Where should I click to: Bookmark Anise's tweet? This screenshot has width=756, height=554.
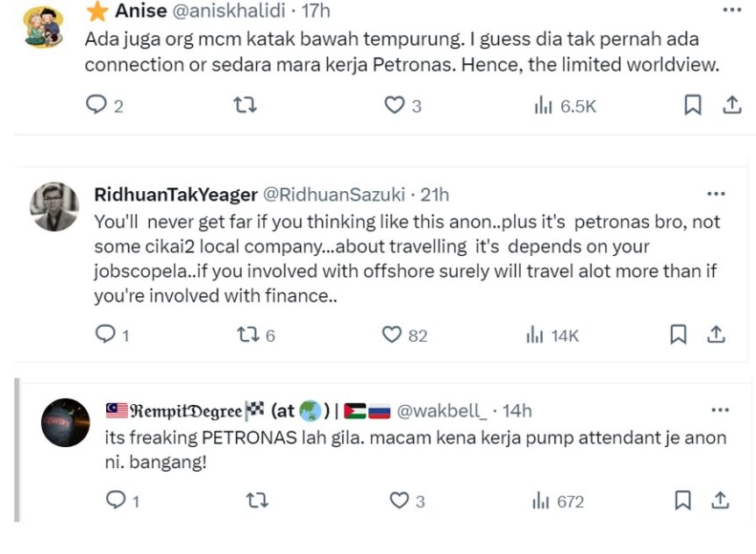693,104
